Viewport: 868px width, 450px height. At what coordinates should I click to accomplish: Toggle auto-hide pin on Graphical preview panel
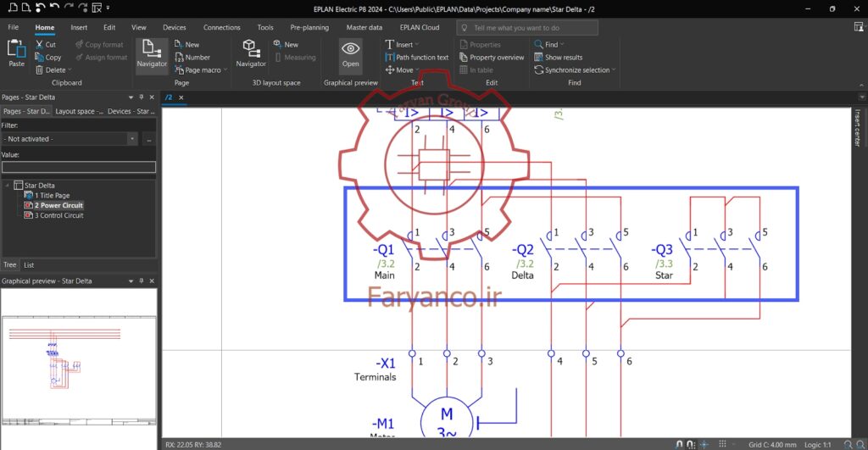click(x=142, y=281)
